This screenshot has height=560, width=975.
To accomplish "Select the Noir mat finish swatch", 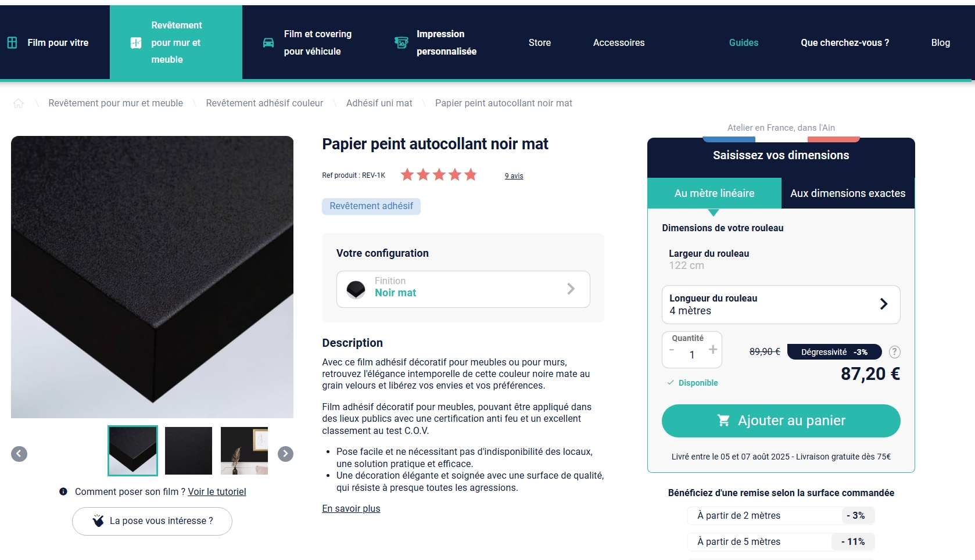I will 356,289.
